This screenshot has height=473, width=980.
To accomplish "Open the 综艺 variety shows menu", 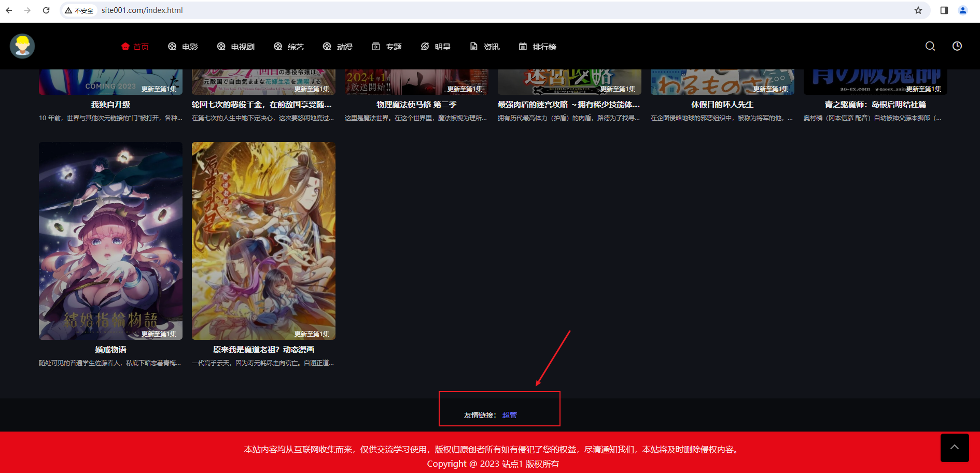I will [x=289, y=47].
